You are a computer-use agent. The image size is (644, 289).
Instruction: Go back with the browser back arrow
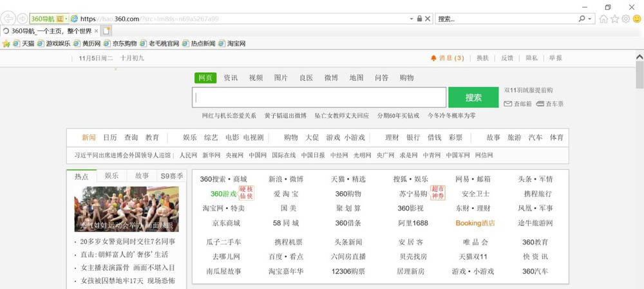(8, 19)
